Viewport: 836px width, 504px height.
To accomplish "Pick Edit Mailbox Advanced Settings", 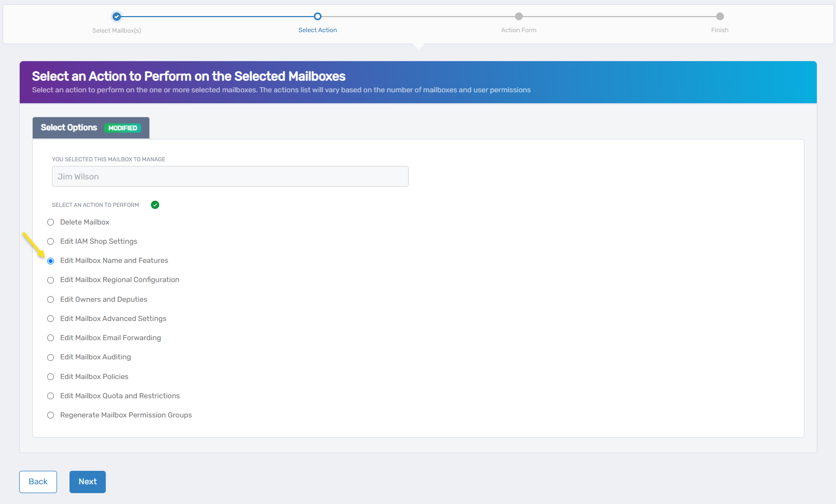I will click(51, 319).
